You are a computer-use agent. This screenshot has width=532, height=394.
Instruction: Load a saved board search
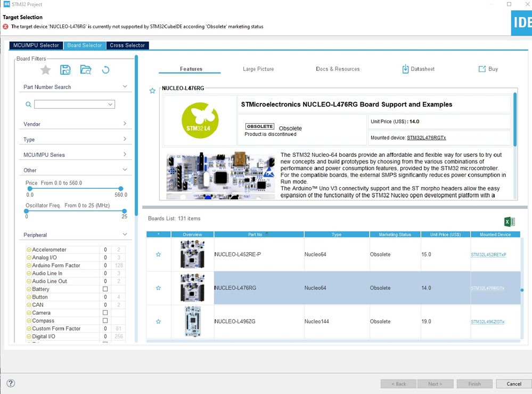coord(86,70)
